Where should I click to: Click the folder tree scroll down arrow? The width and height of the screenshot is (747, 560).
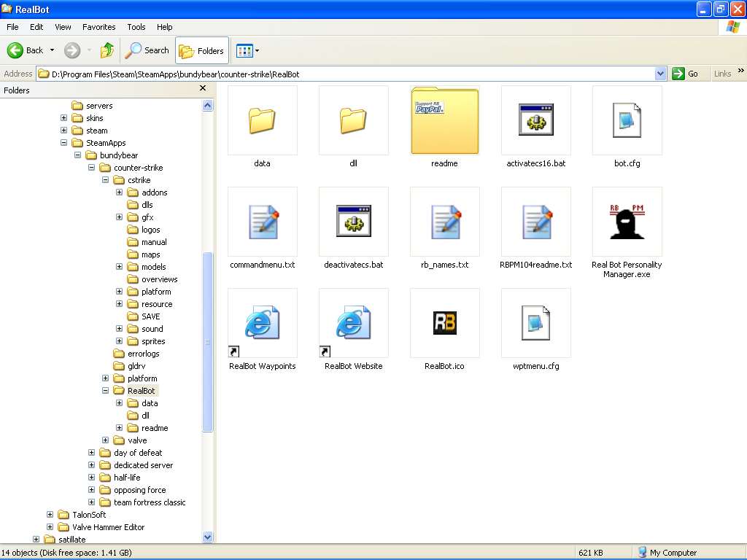208,537
